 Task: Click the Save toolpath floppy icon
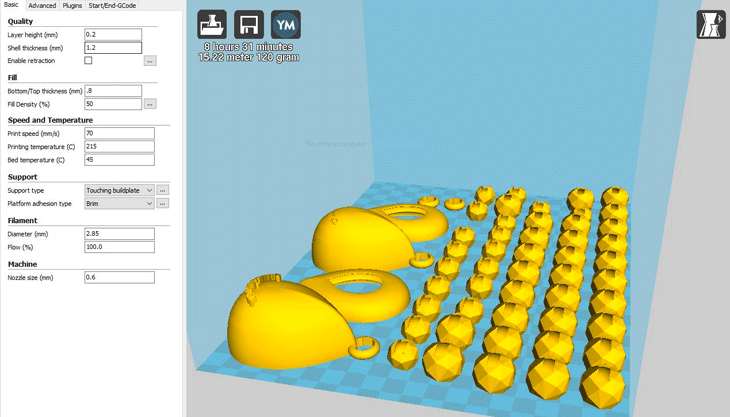tap(249, 24)
